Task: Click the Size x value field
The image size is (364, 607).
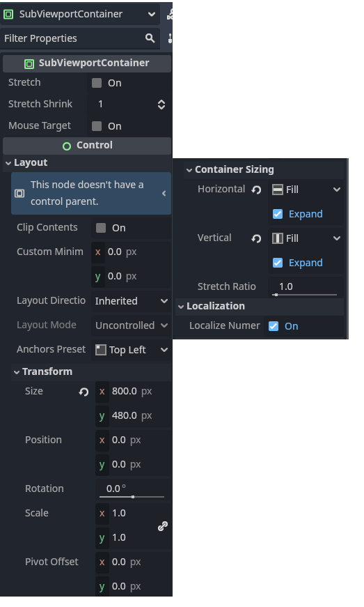Action: pos(132,392)
